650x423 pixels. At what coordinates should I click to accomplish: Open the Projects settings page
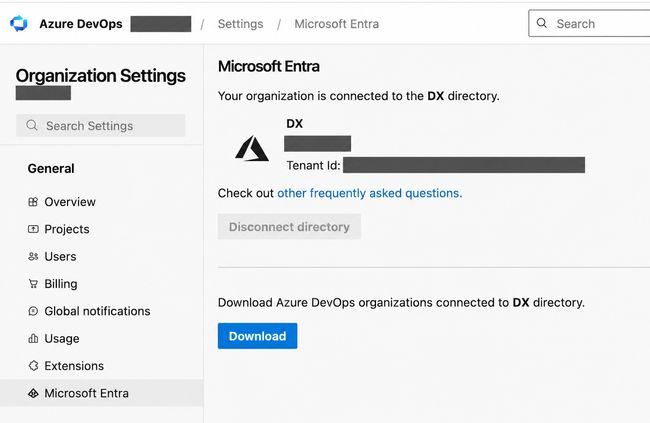coord(102,229)
